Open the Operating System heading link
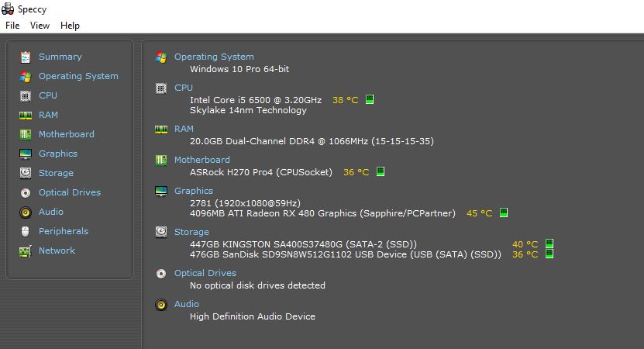The height and width of the screenshot is (349, 644). 214,57
